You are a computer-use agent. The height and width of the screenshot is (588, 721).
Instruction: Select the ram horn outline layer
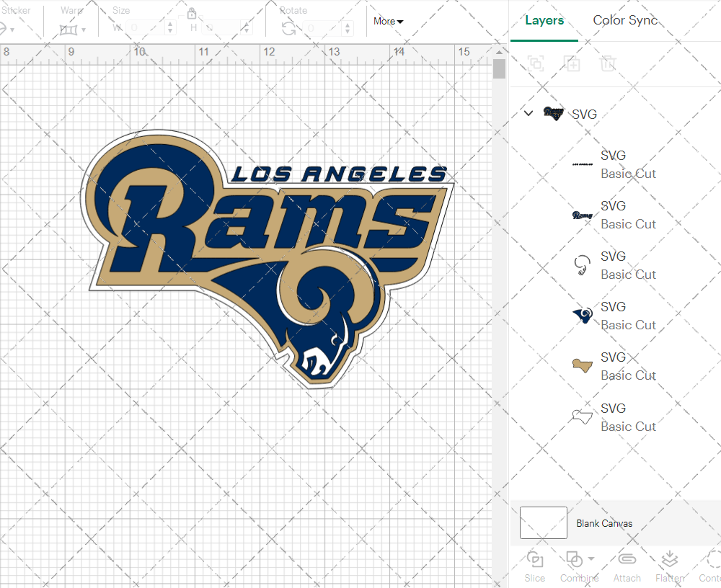613,265
